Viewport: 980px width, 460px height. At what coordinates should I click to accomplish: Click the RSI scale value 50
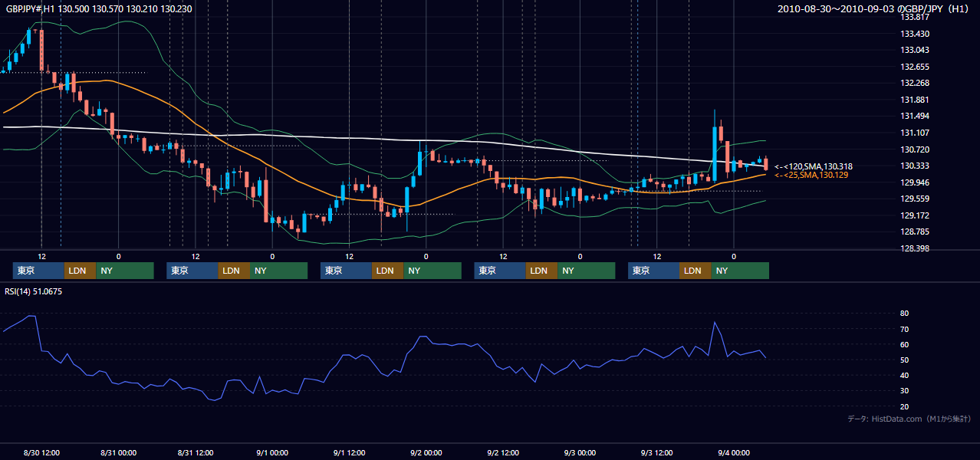pos(905,360)
